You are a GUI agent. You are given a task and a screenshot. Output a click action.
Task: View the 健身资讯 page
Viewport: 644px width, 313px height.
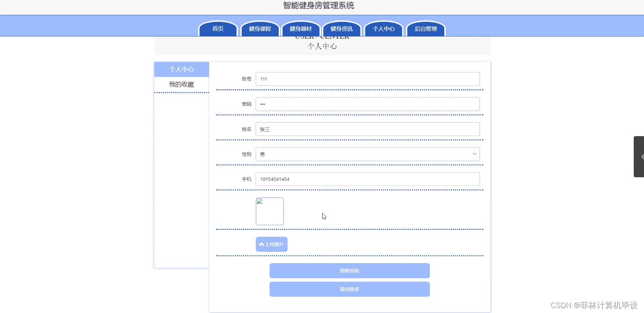342,29
